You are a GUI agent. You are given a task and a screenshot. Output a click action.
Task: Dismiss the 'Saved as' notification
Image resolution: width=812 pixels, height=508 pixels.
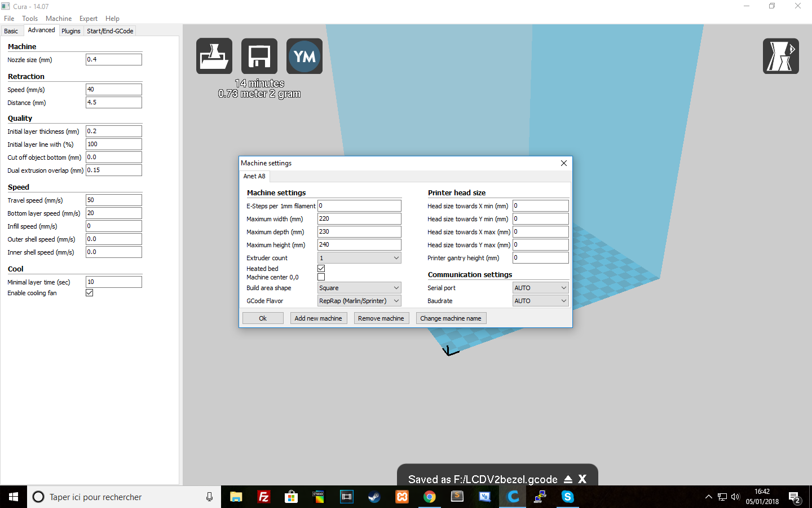point(582,479)
